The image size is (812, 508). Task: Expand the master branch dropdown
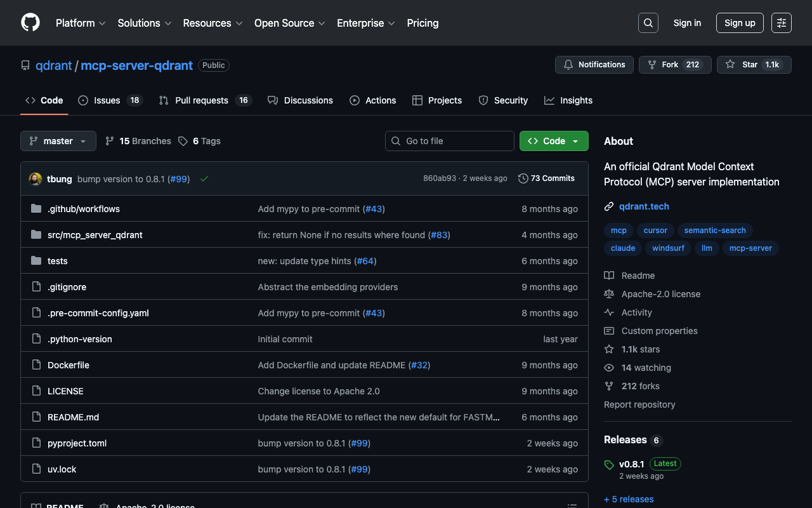click(x=58, y=141)
